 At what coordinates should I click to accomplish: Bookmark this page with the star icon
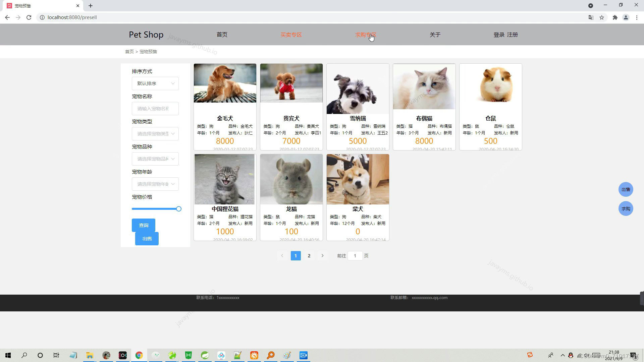(x=602, y=17)
